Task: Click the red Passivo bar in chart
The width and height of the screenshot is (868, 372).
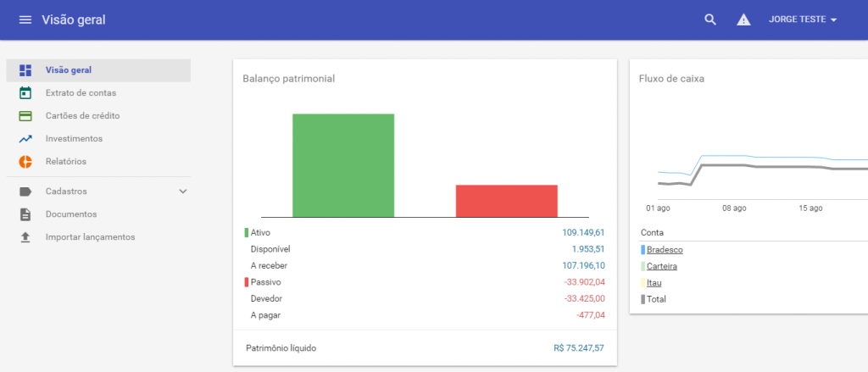Action: pyautogui.click(x=506, y=201)
